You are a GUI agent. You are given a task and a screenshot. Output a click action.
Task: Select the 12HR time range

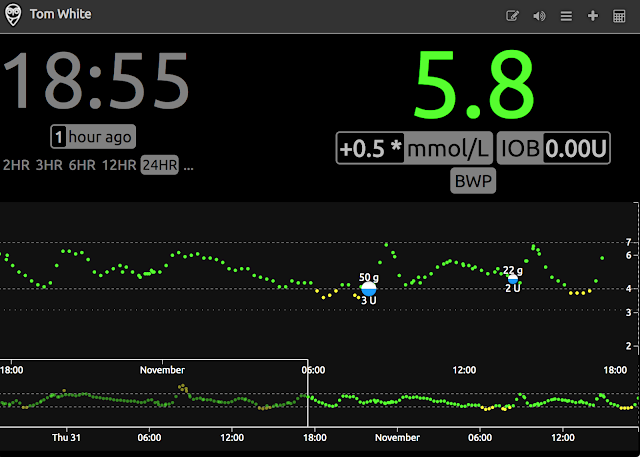pyautogui.click(x=119, y=165)
